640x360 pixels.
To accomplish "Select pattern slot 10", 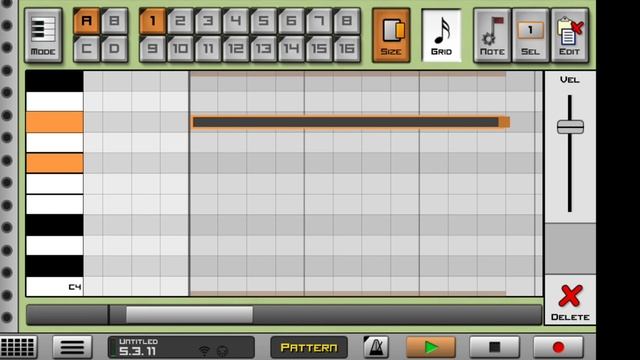I will coord(180,49).
